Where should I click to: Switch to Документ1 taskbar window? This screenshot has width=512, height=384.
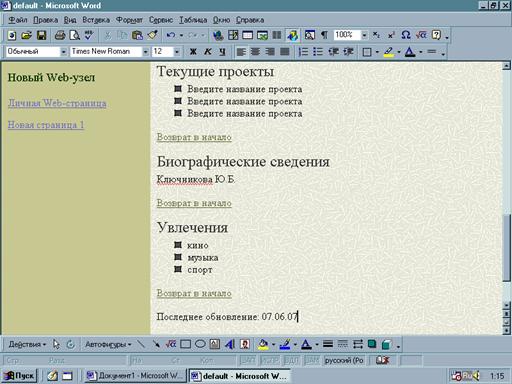click(134, 376)
